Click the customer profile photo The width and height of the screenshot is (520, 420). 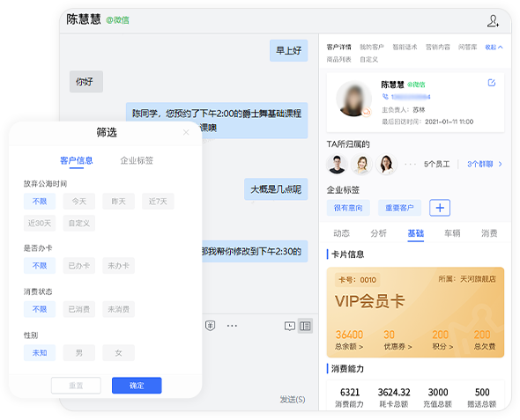click(x=353, y=99)
